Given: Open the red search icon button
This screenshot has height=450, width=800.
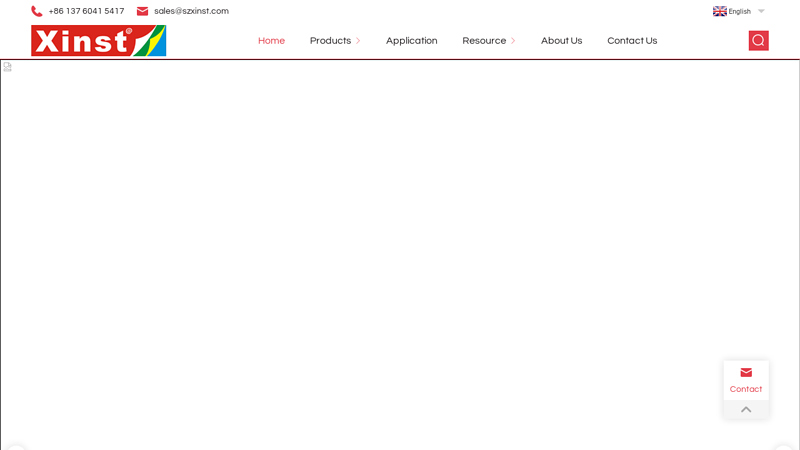Looking at the screenshot, I should pyautogui.click(x=758, y=40).
